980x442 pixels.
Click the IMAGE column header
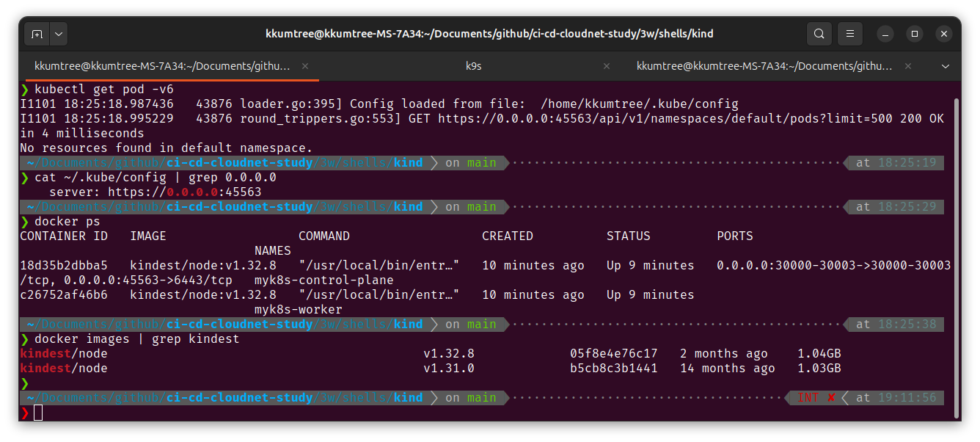tap(148, 236)
